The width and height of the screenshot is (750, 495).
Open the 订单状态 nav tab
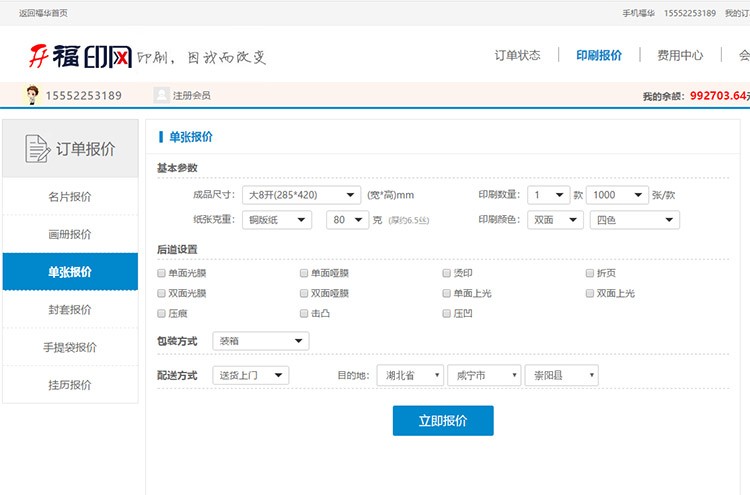[517, 55]
